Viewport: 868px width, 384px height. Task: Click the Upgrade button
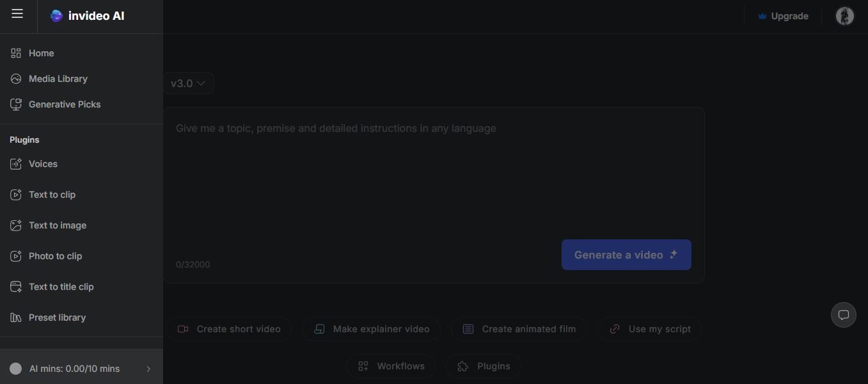point(783,16)
